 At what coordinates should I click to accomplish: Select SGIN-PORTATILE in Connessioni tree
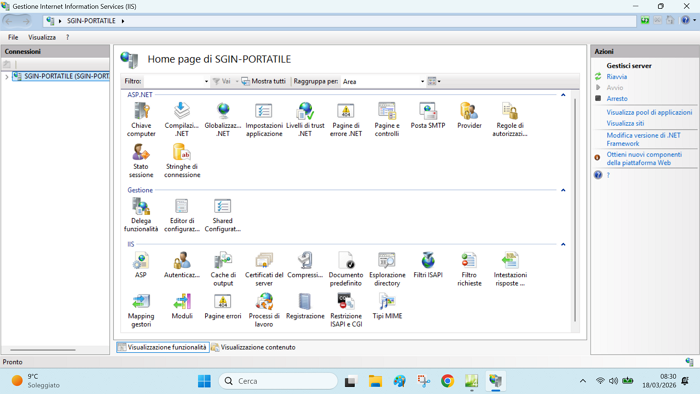pyautogui.click(x=61, y=76)
